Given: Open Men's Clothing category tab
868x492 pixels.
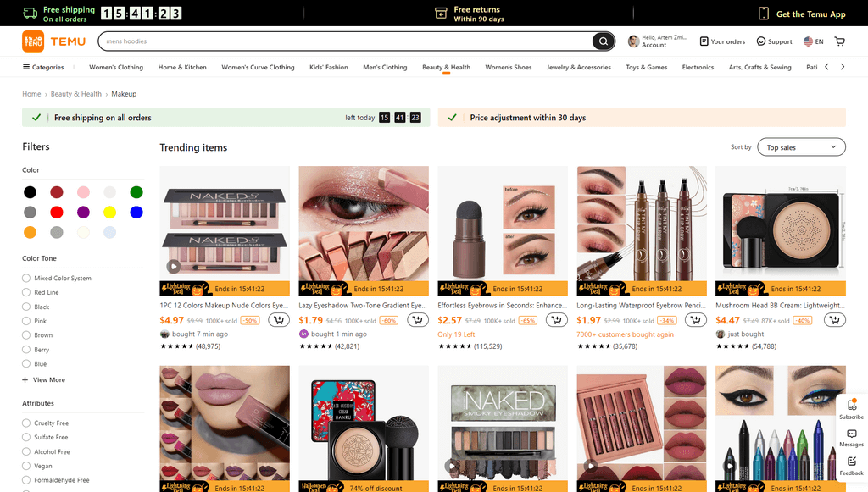Looking at the screenshot, I should 385,68.
